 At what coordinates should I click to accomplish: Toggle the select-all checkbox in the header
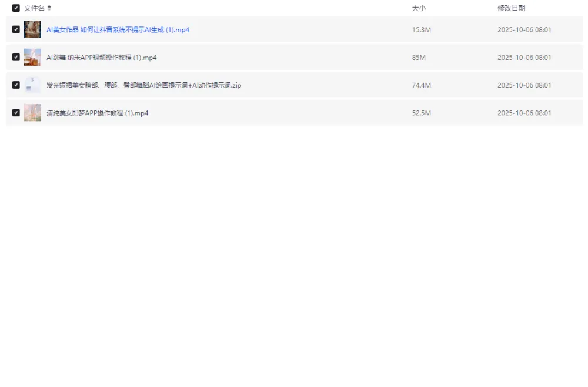(16, 8)
